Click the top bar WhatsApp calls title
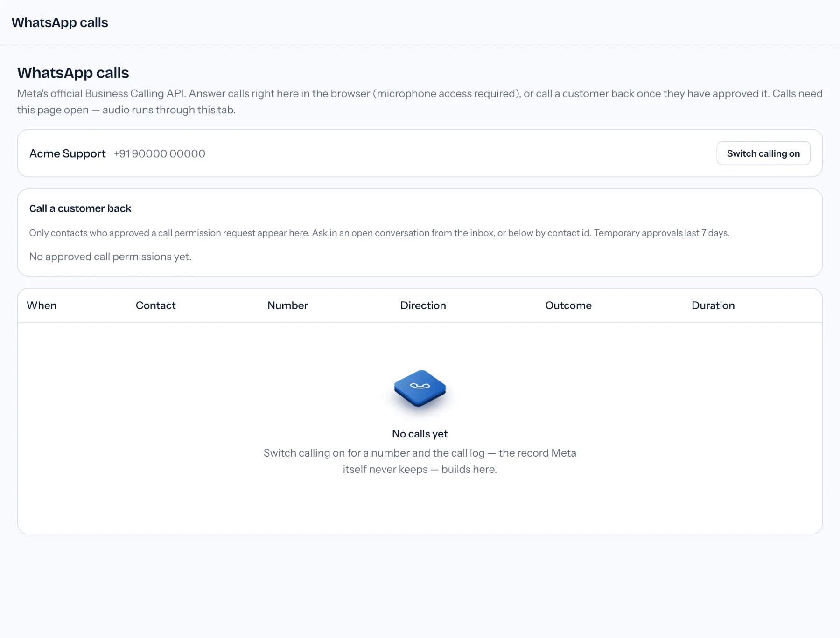The height and width of the screenshot is (638, 840). click(60, 22)
